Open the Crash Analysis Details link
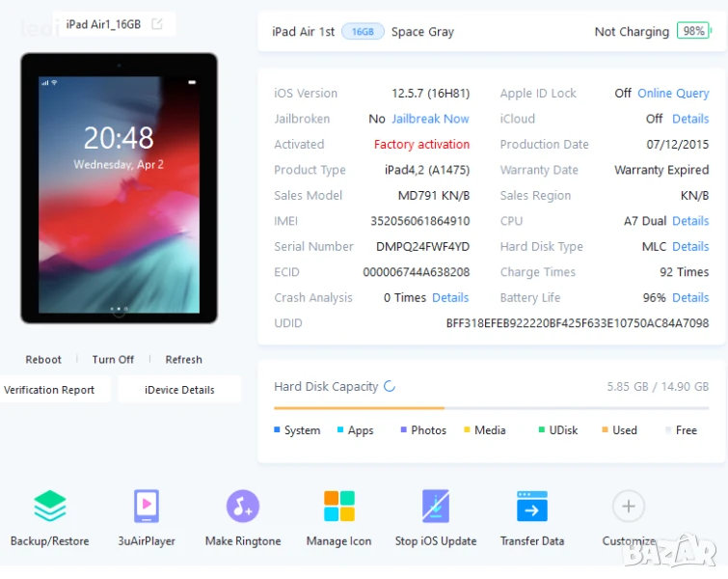This screenshot has width=728, height=579. (450, 298)
